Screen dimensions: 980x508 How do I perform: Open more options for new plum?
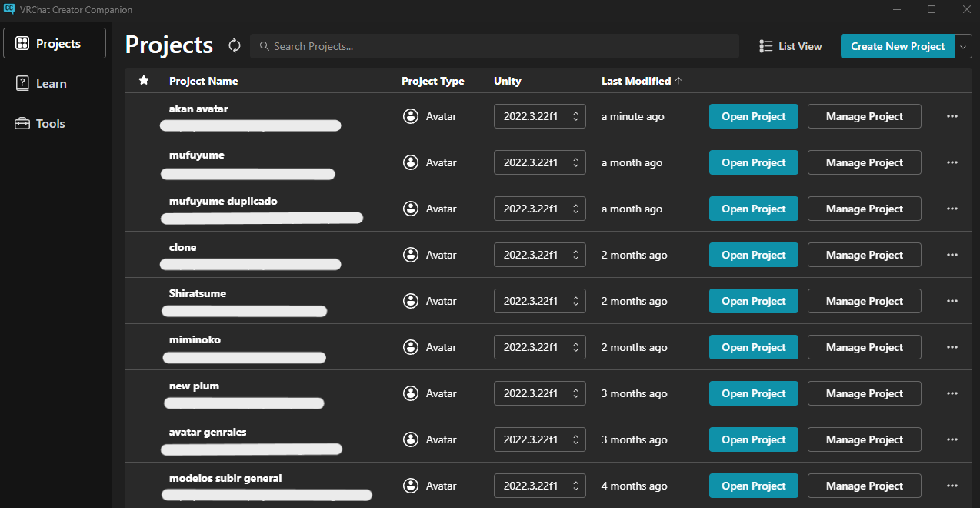[952, 393]
